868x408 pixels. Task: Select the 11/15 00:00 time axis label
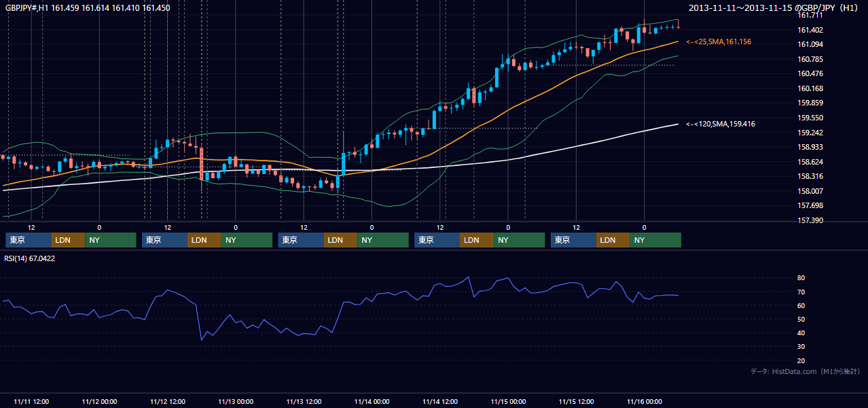pos(508,401)
